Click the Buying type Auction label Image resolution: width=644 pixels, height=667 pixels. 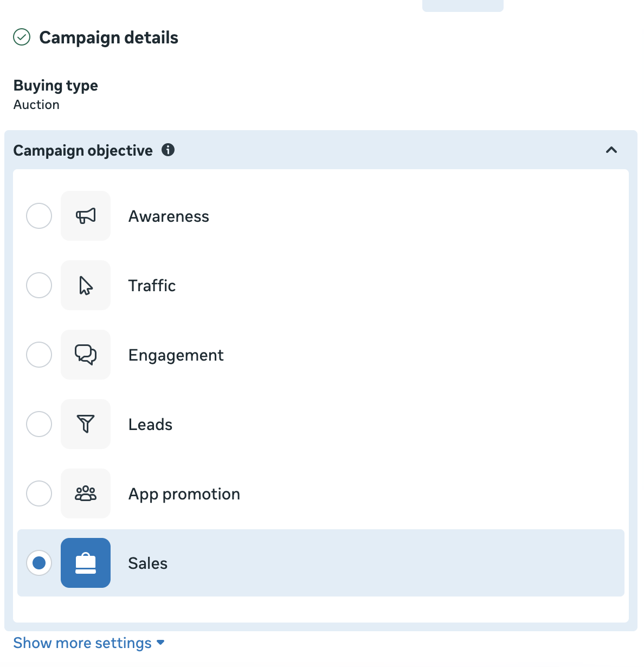tap(36, 104)
